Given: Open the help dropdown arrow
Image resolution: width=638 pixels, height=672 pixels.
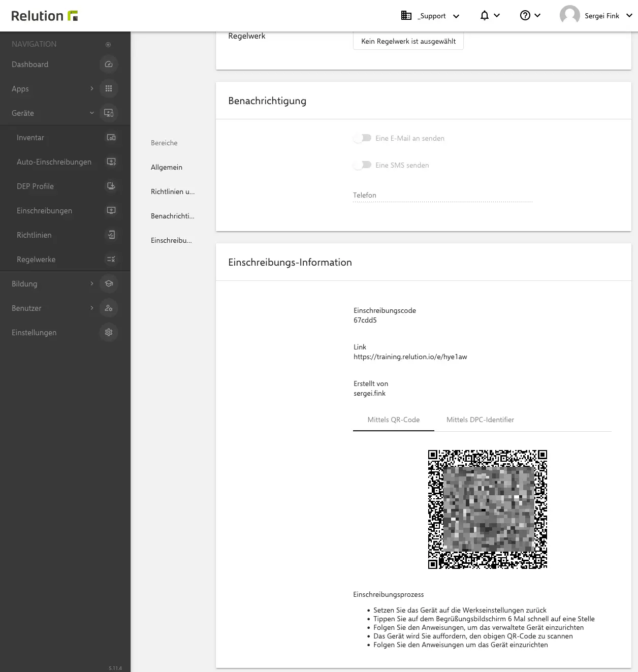Looking at the screenshot, I should pyautogui.click(x=537, y=16).
